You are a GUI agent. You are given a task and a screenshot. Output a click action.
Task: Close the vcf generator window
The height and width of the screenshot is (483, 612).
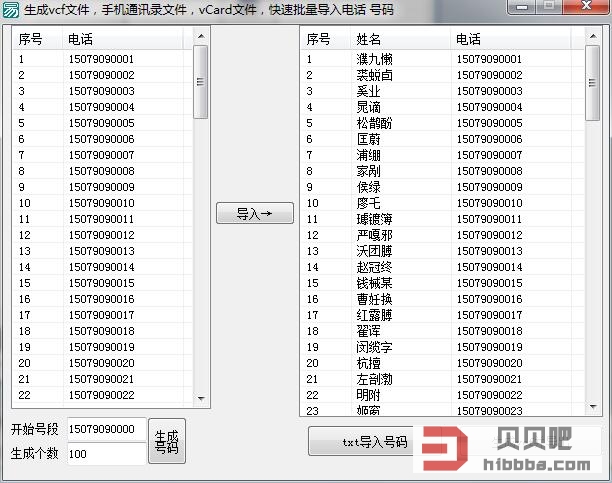(586, 7)
